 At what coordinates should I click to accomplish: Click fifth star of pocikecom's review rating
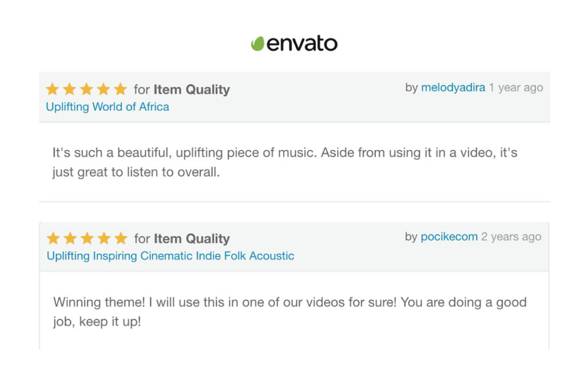pyautogui.click(x=121, y=238)
